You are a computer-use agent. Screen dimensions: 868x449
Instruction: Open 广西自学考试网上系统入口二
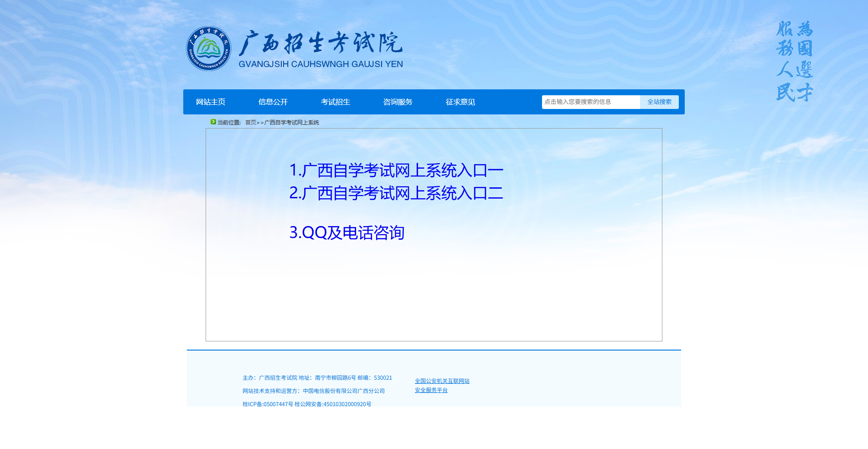pyautogui.click(x=396, y=193)
